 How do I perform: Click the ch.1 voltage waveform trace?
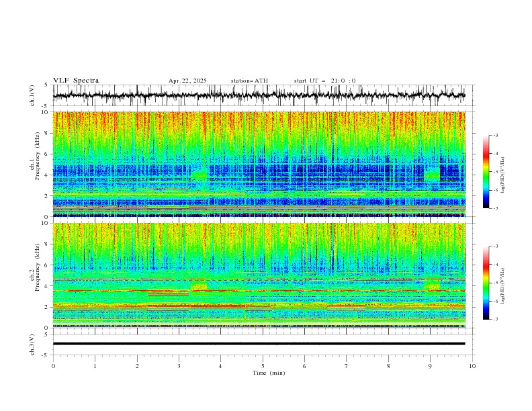[x=259, y=95]
